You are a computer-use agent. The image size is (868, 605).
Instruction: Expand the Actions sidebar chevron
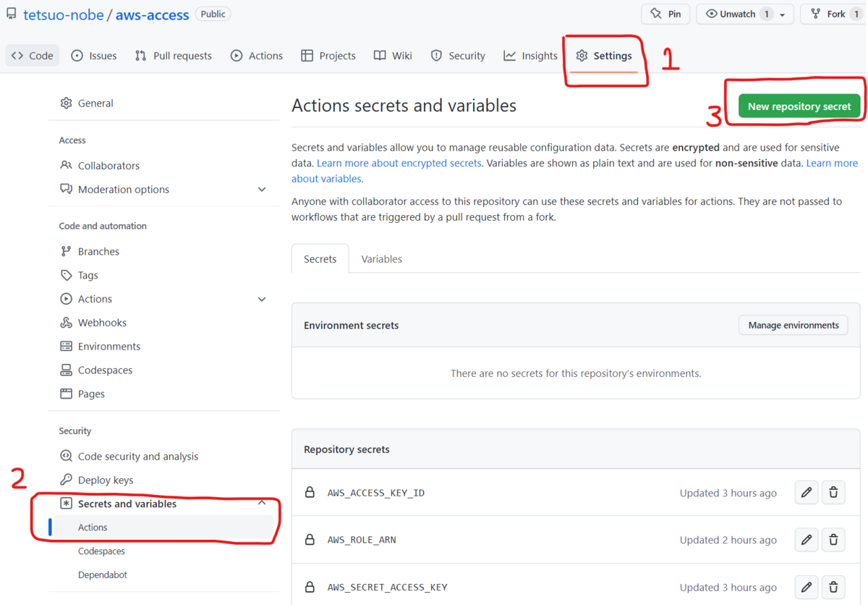pos(262,299)
